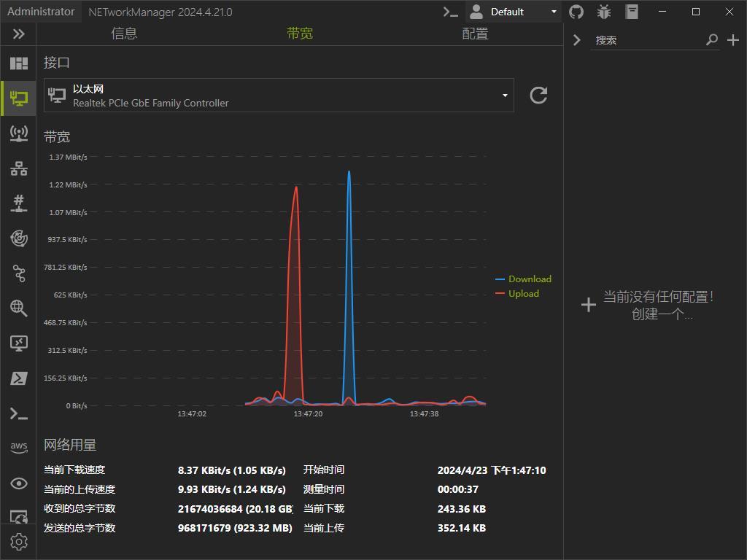Open the Traceroute tool icon
This screenshot has width=747, height=560.
point(18,273)
